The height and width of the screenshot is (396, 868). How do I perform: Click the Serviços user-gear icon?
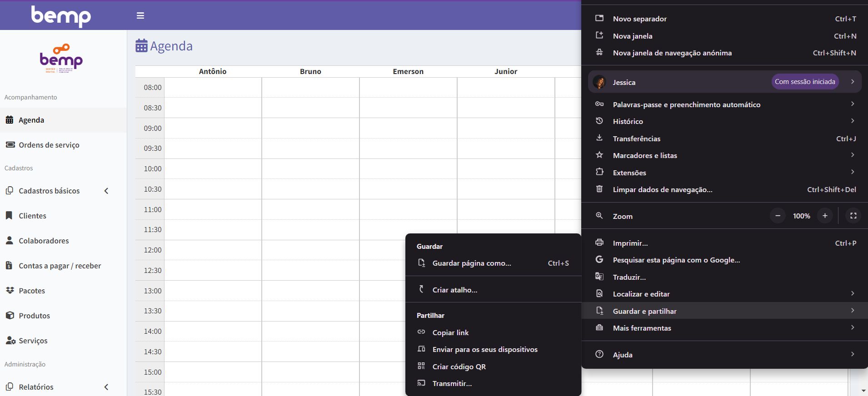10,340
